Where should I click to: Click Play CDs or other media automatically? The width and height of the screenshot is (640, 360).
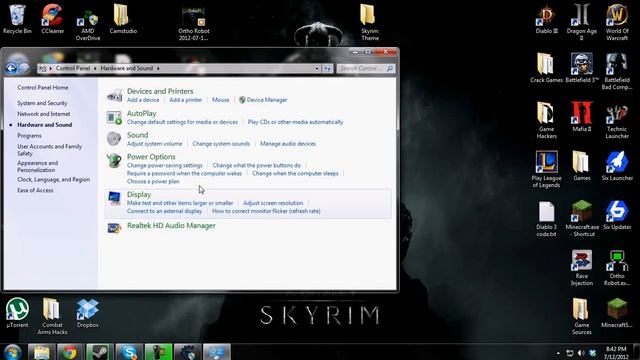point(296,122)
